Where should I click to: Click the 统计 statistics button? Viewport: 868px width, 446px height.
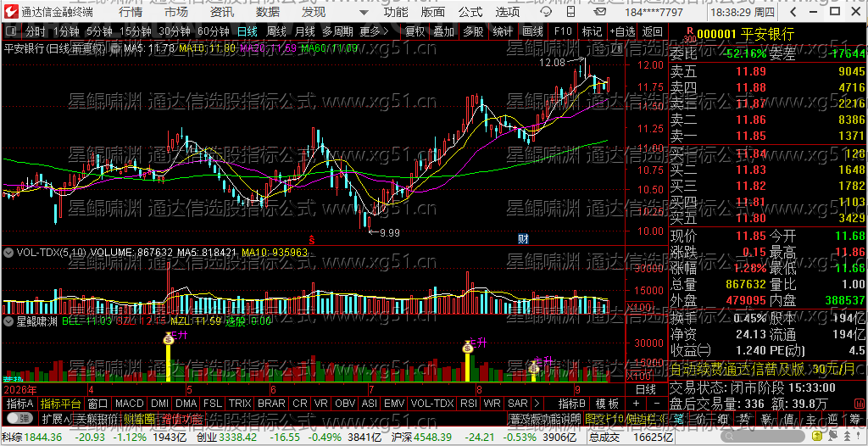click(x=503, y=31)
